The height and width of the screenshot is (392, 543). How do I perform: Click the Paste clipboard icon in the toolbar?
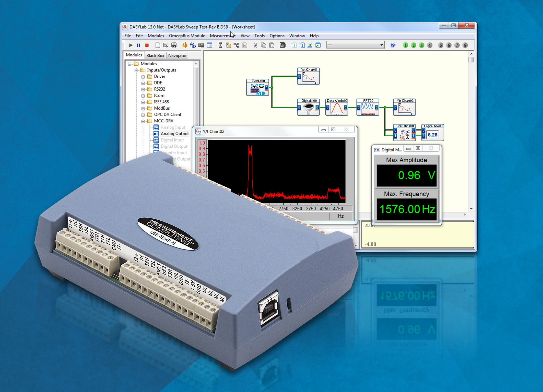(272, 45)
